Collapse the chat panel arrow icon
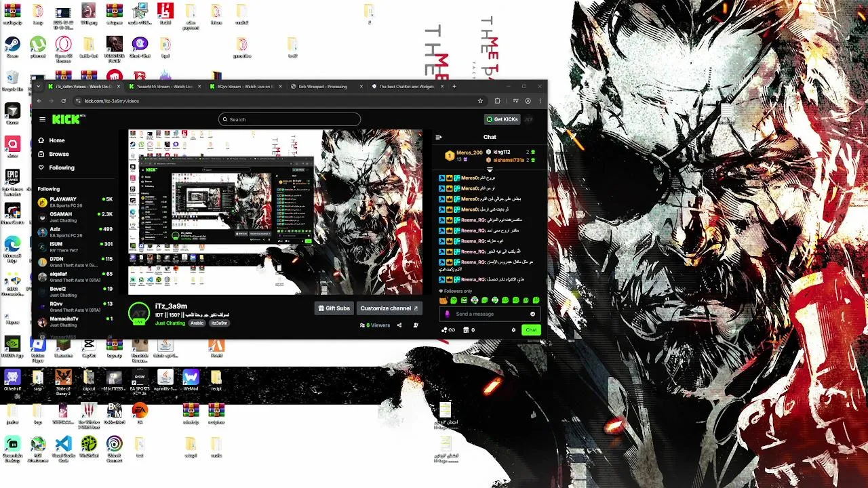The width and height of the screenshot is (868, 488). click(438, 137)
